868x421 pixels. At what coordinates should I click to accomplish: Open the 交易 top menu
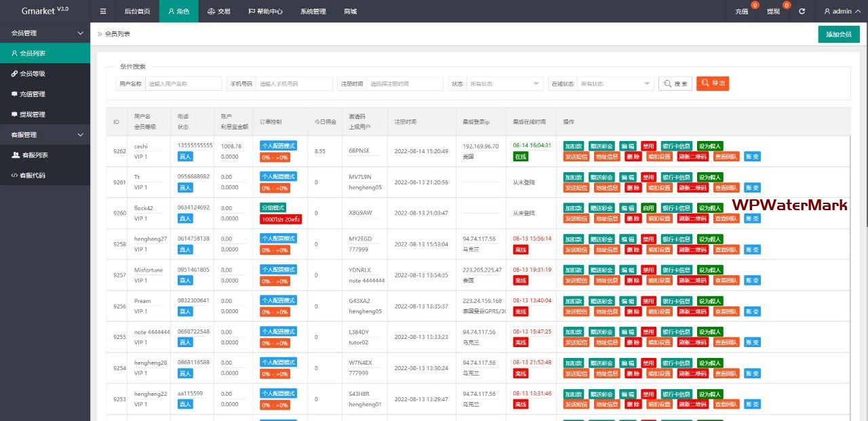219,12
